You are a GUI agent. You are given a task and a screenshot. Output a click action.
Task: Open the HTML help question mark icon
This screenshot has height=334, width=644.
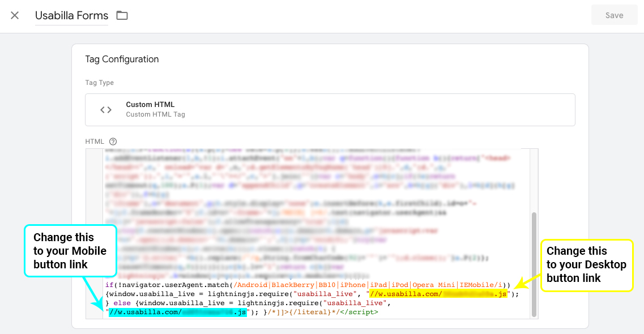click(113, 142)
